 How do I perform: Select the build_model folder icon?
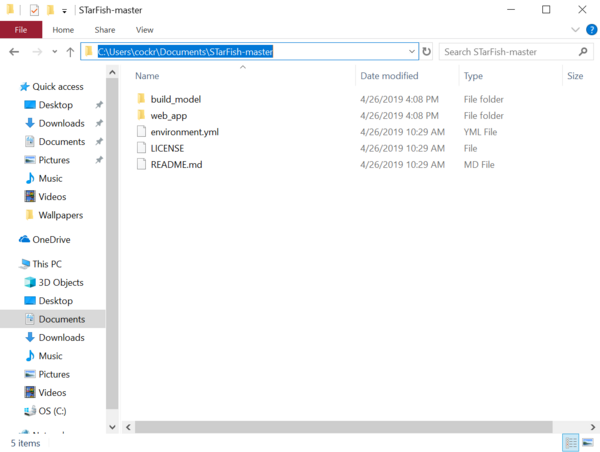tap(141, 99)
